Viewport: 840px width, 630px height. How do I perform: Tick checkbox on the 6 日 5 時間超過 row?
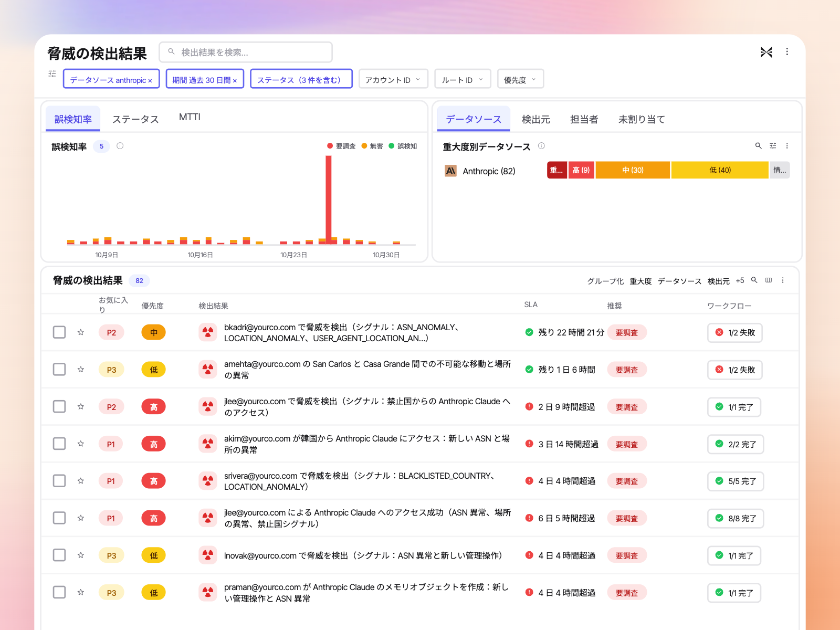point(59,518)
